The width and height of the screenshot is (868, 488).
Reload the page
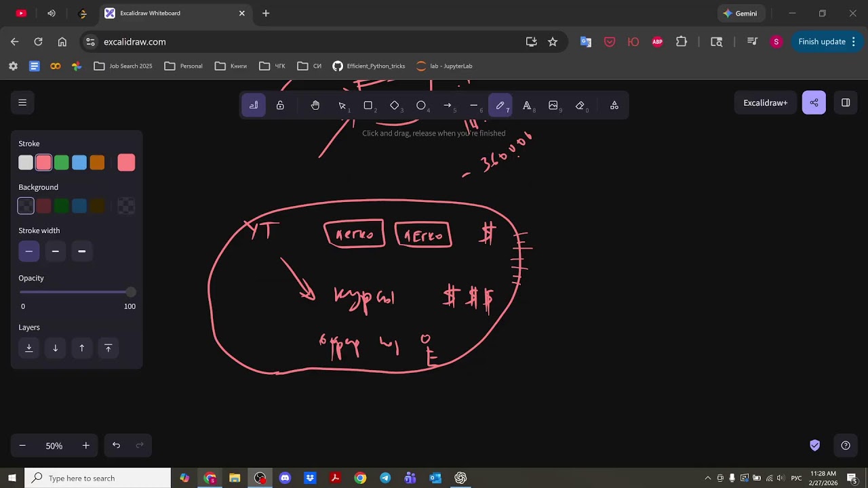38,41
